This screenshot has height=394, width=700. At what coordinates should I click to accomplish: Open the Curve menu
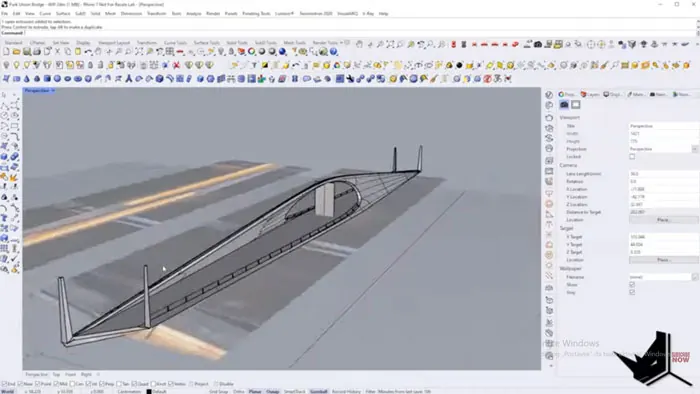(x=45, y=14)
